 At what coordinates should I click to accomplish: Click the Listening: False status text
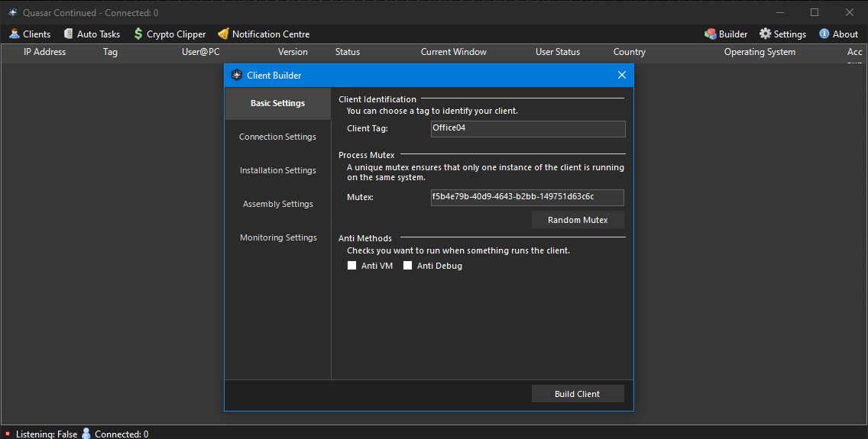(x=47, y=434)
